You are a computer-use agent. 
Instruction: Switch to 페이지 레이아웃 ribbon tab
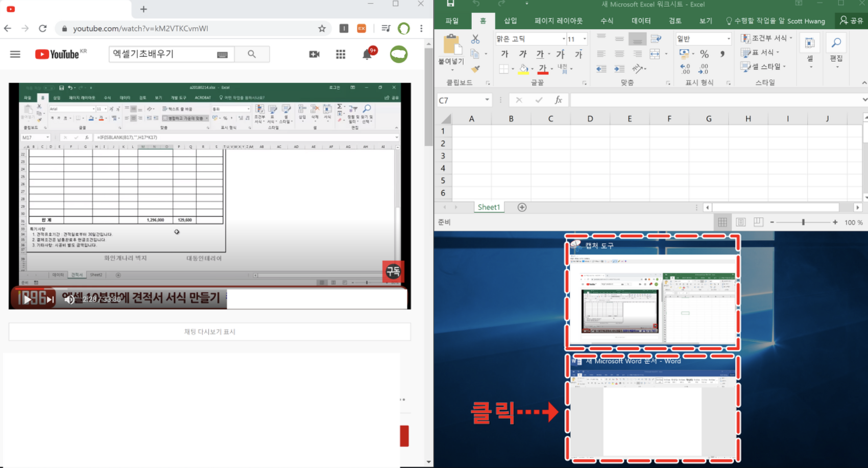[559, 21]
